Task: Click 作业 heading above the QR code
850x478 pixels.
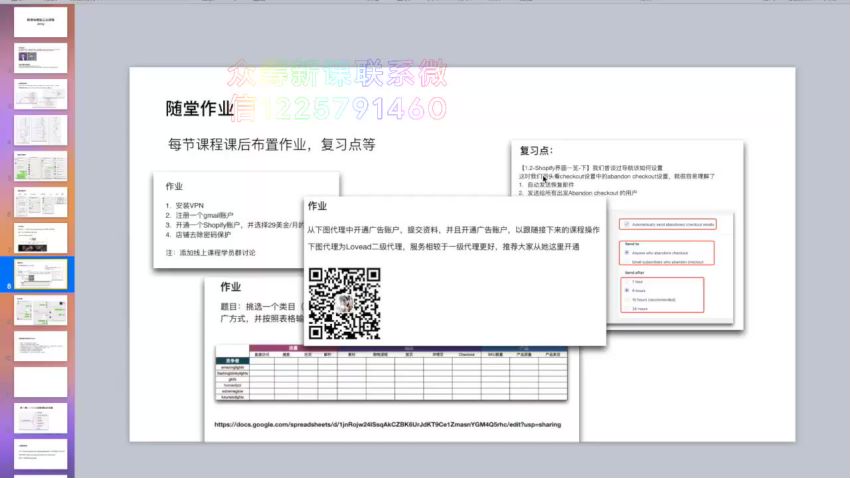Action: click(x=317, y=206)
